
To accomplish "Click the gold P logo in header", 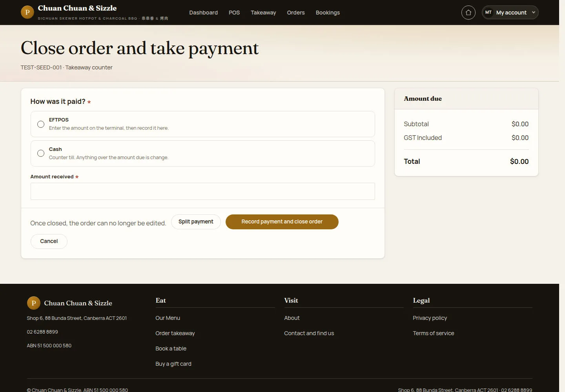I will (27, 12).
